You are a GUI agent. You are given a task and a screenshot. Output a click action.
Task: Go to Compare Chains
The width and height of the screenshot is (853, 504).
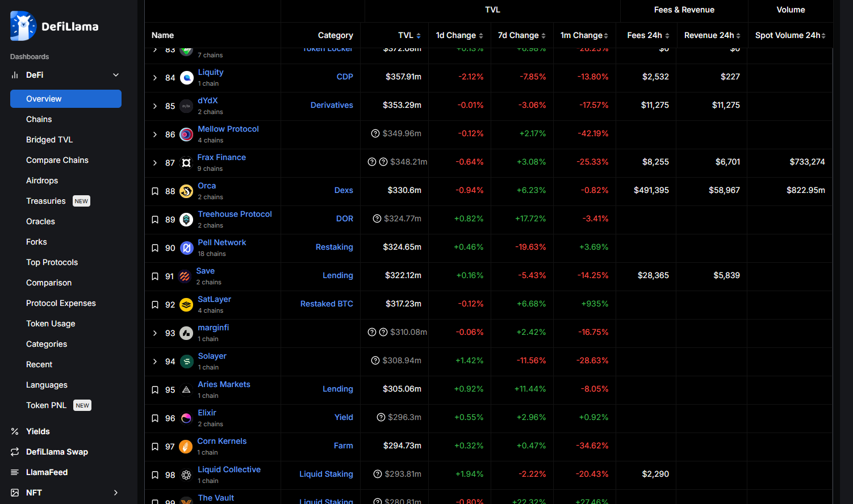tap(57, 160)
